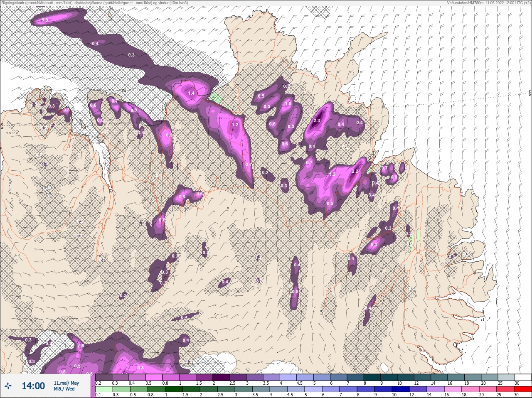This screenshot has height=398, width=532.
Task: Pick the darkest purple swatch between 2 and 2.5
Action: tap(222, 377)
